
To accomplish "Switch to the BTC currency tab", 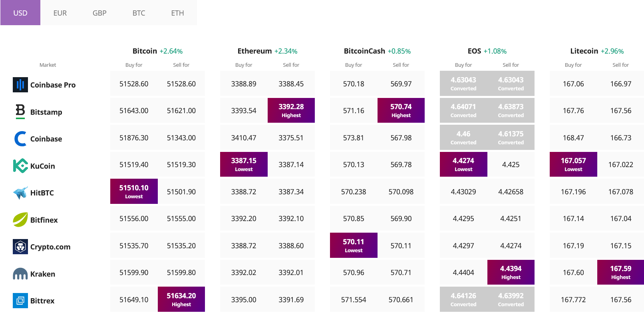I will 139,13.
